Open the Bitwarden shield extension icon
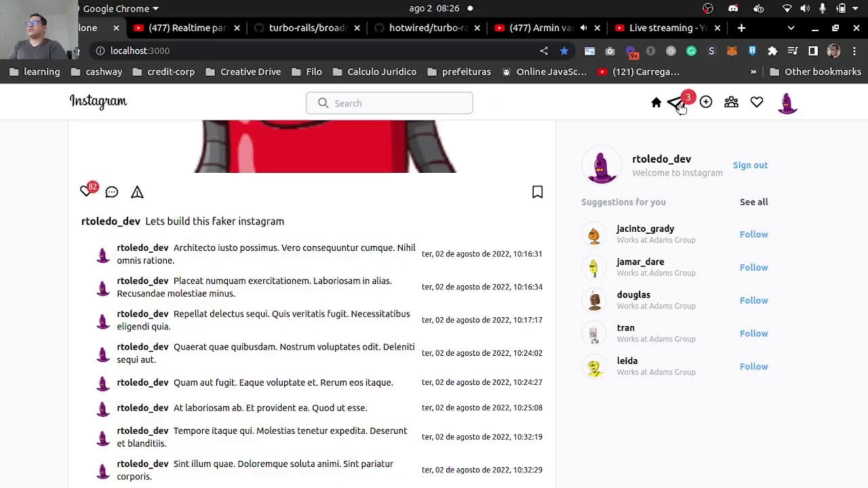The width and height of the screenshot is (868, 488). click(x=752, y=51)
